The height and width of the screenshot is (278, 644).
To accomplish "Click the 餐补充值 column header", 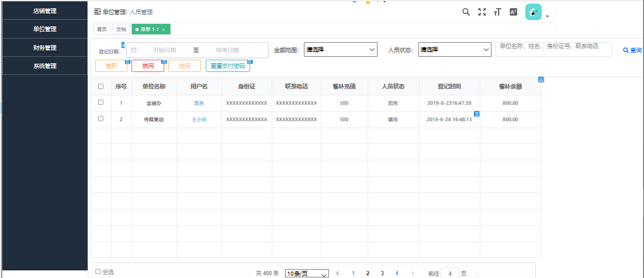I will [344, 87].
